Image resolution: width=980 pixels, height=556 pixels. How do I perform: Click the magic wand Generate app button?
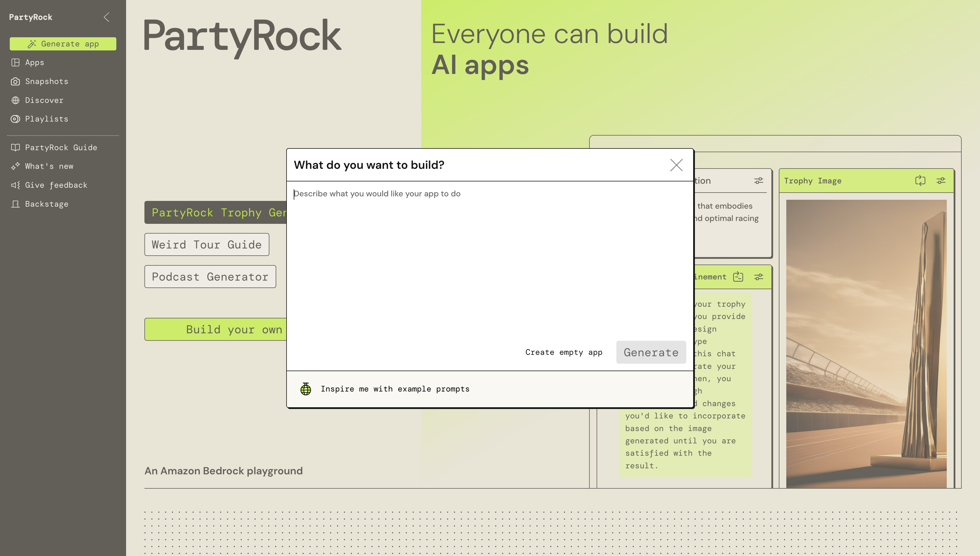(63, 44)
